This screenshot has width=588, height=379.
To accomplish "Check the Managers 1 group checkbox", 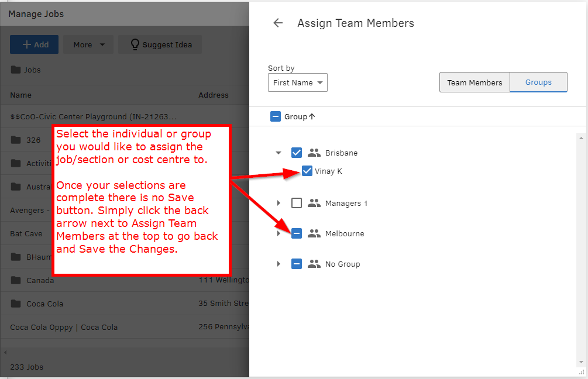I will pyautogui.click(x=296, y=203).
